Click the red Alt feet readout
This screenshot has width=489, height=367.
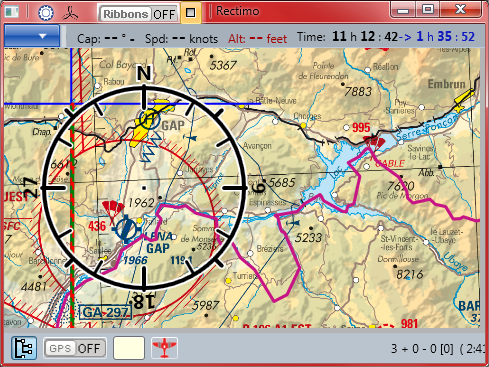point(257,39)
